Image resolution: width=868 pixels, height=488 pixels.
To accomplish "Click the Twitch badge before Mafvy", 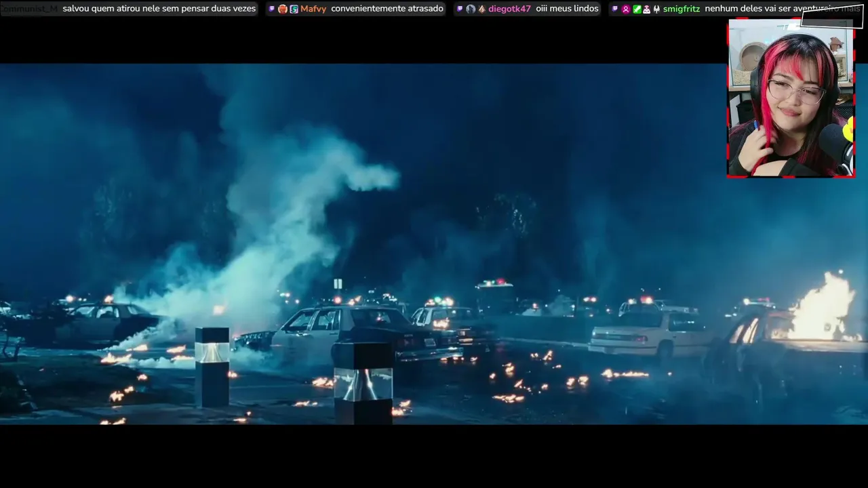I will (272, 9).
